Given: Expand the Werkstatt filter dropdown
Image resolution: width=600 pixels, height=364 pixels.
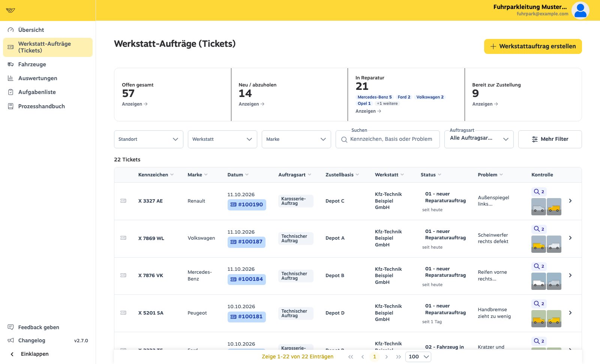Looking at the screenshot, I should 222,139.
